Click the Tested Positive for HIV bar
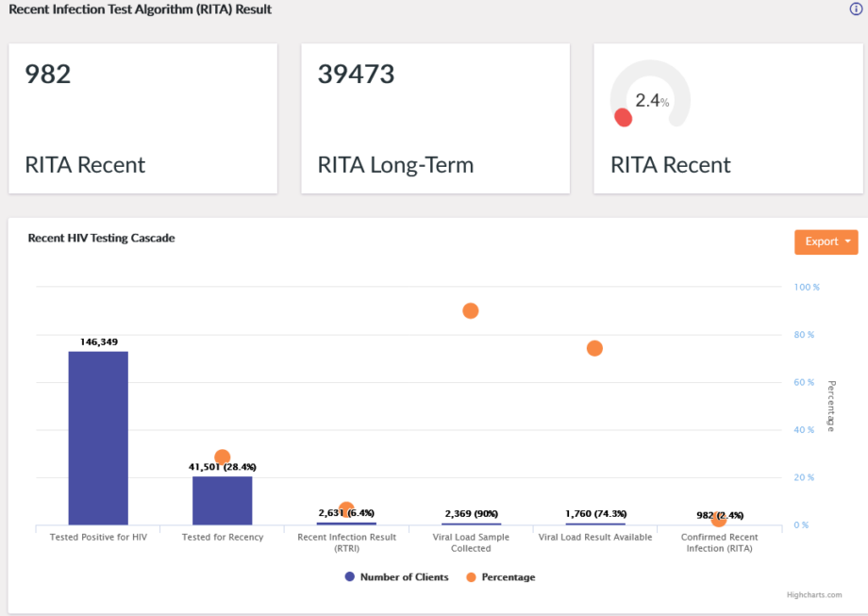The image size is (868, 616). point(98,438)
